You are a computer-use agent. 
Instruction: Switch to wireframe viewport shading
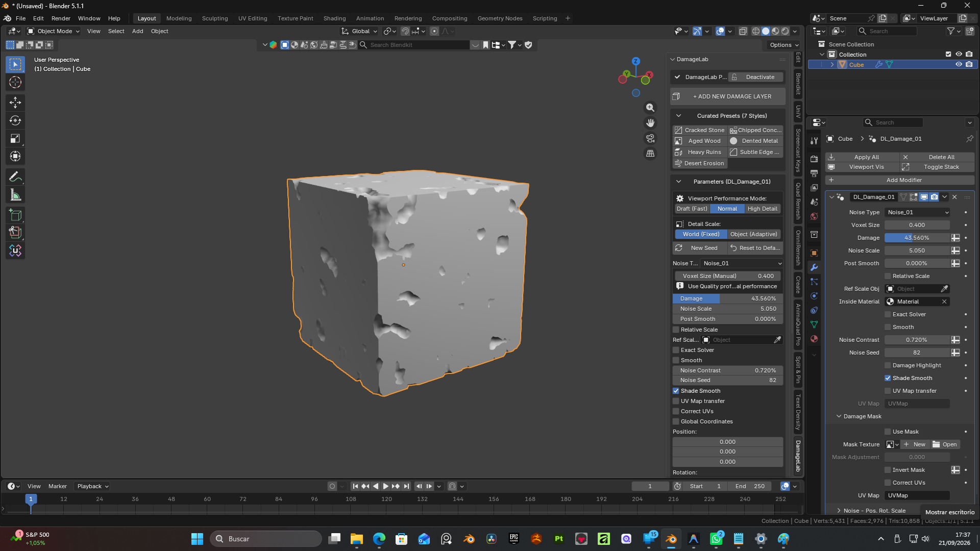(756, 31)
